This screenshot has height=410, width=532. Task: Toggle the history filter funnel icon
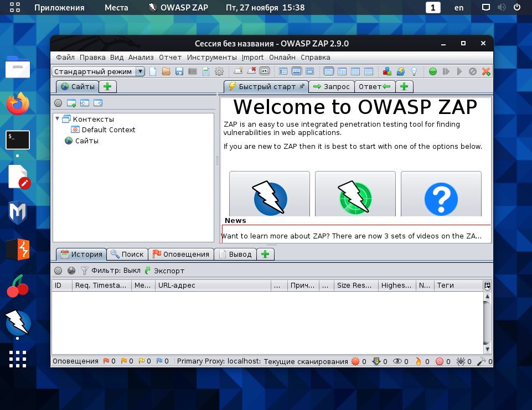(x=85, y=271)
